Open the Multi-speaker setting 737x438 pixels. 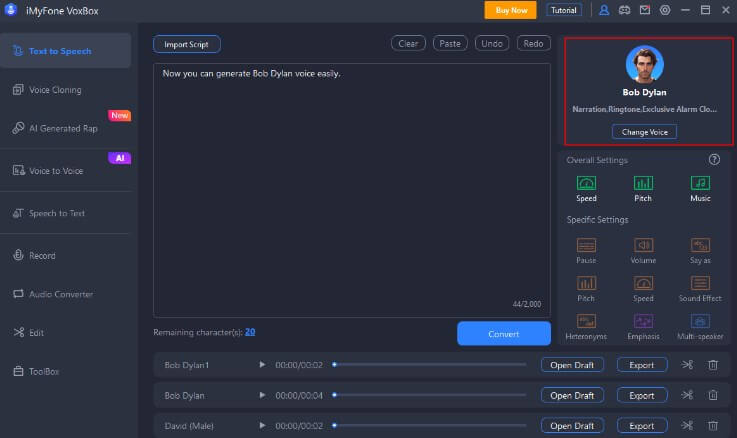pyautogui.click(x=700, y=327)
